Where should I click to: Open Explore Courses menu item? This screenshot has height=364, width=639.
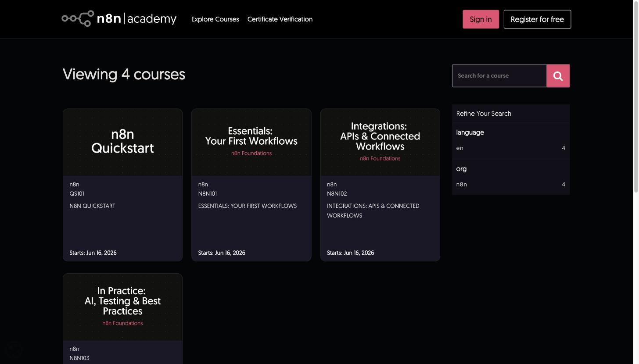pos(215,19)
